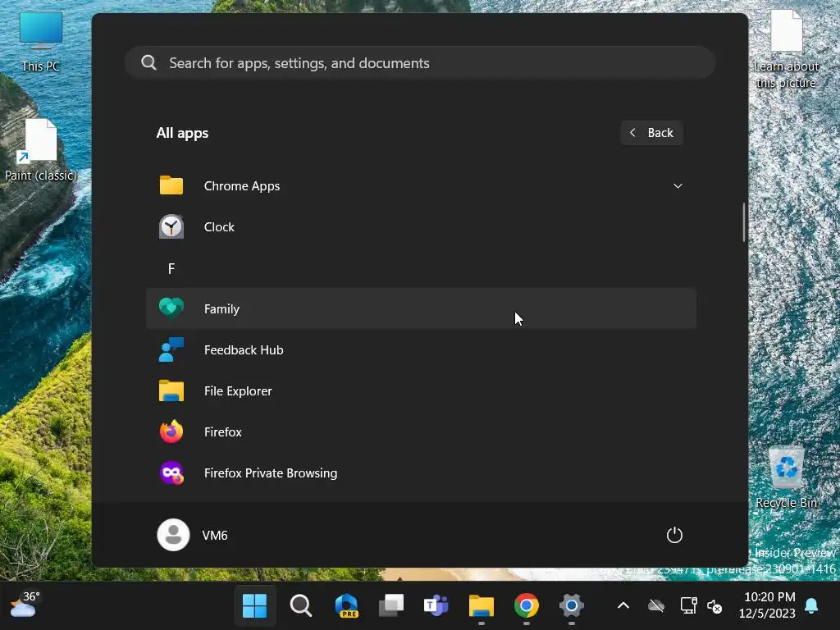Select This PC desktop icon
This screenshot has width=840, height=630.
click(41, 42)
